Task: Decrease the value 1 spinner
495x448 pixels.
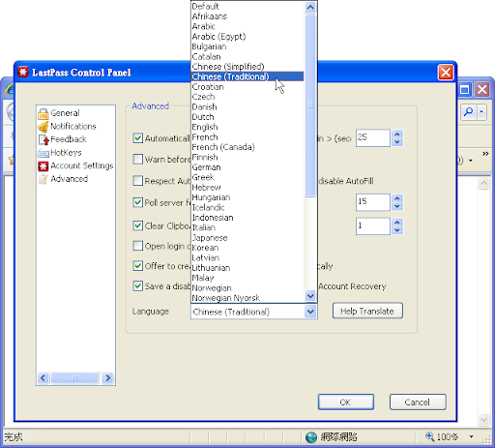Action: click(x=397, y=230)
